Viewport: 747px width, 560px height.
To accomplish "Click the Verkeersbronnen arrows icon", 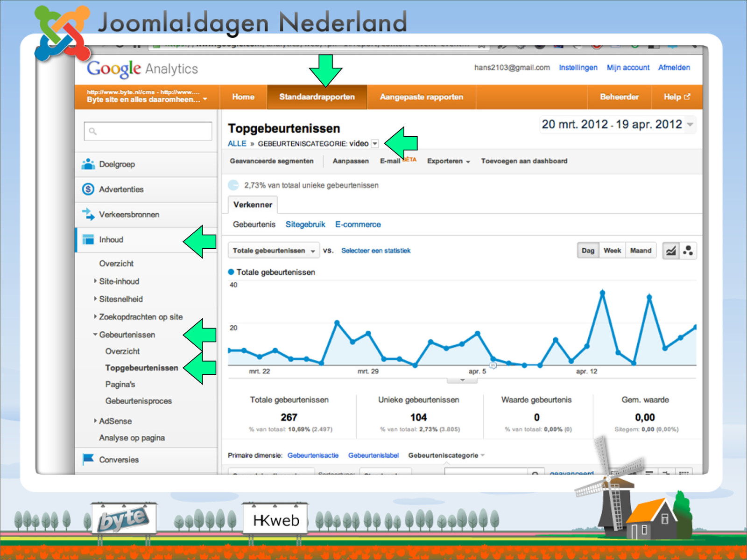I will (88, 214).
